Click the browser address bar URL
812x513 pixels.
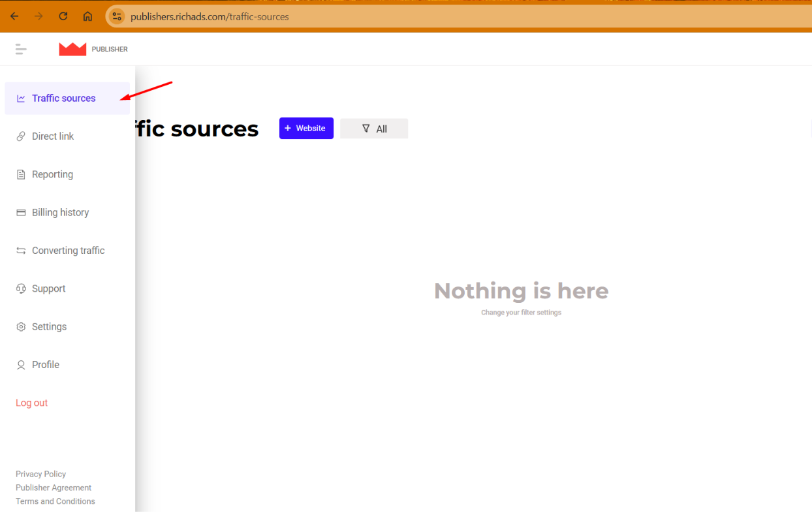point(209,16)
